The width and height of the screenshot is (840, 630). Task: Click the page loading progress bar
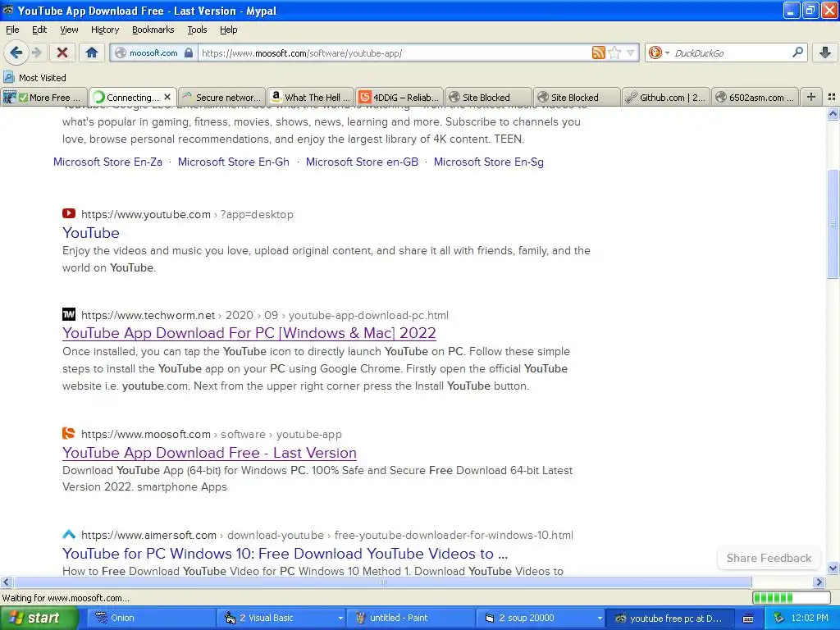pyautogui.click(x=792, y=598)
